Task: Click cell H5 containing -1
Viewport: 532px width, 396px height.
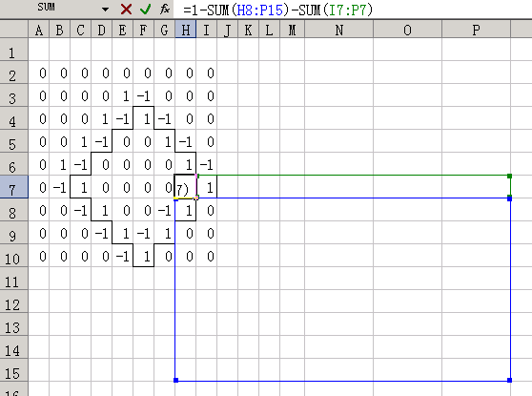Action: [x=186, y=141]
